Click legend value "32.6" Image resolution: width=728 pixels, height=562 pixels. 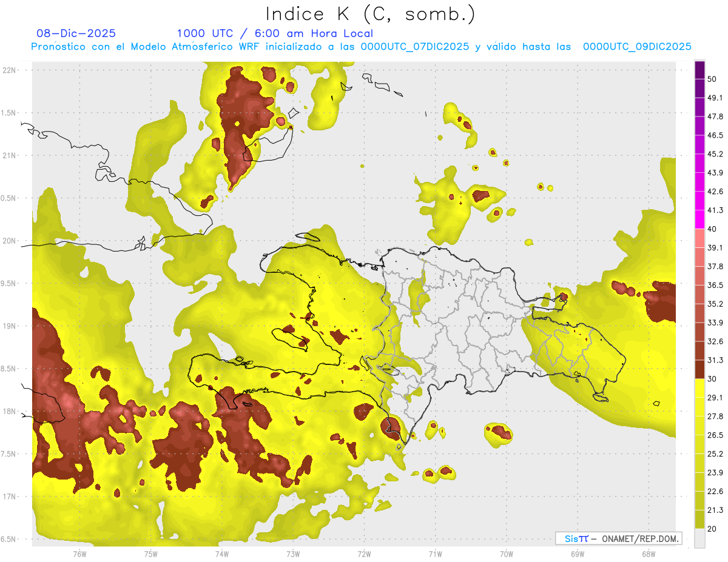[x=715, y=341]
